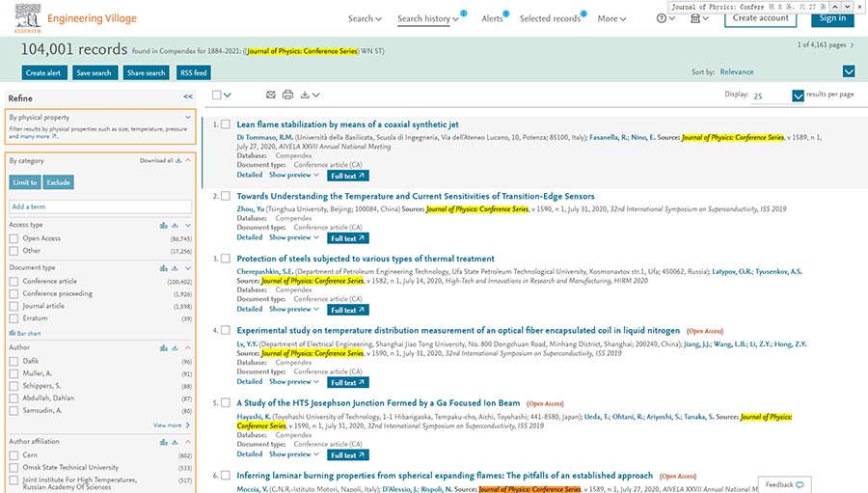Viewport: 868px width, 493px height.
Task: Check result 1 Lean flame stabilization checkbox
Action: coord(226,124)
